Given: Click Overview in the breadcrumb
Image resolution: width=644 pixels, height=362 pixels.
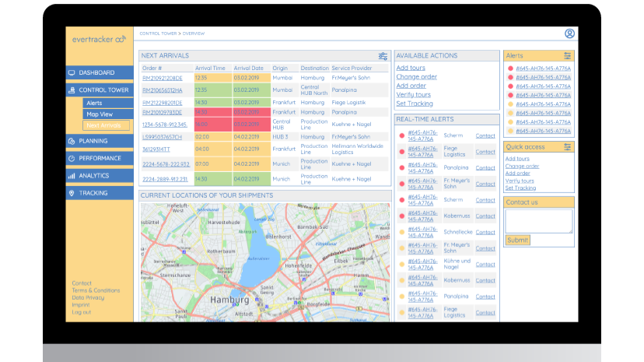Looking at the screenshot, I should click(194, 33).
